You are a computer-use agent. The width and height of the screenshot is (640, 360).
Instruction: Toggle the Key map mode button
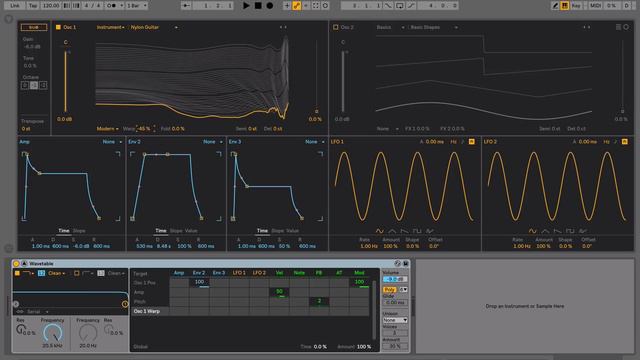pyautogui.click(x=576, y=6)
